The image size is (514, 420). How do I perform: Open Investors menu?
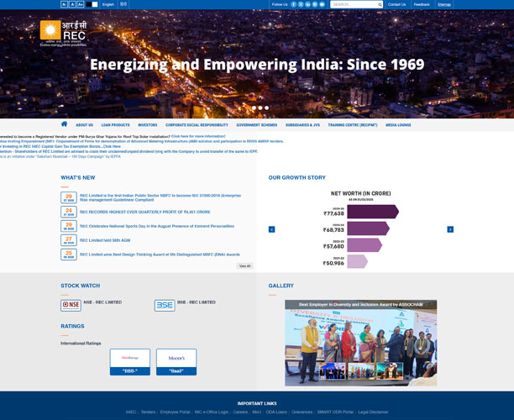[148, 125]
